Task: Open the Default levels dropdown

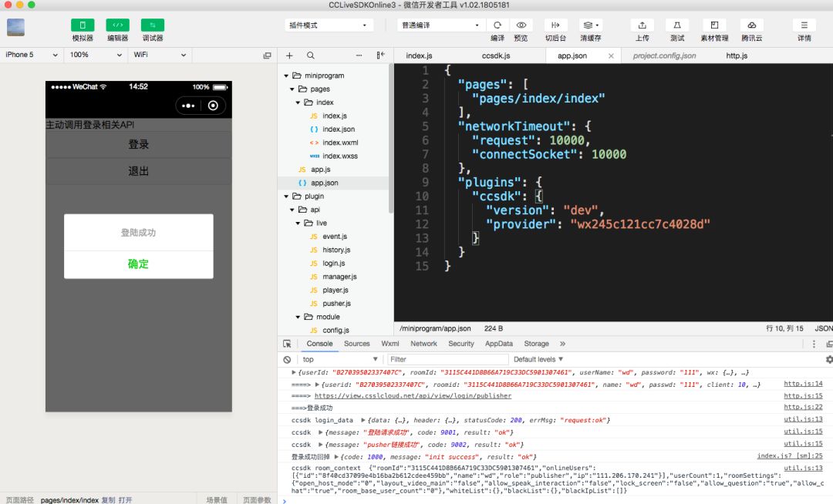Action: pos(538,360)
